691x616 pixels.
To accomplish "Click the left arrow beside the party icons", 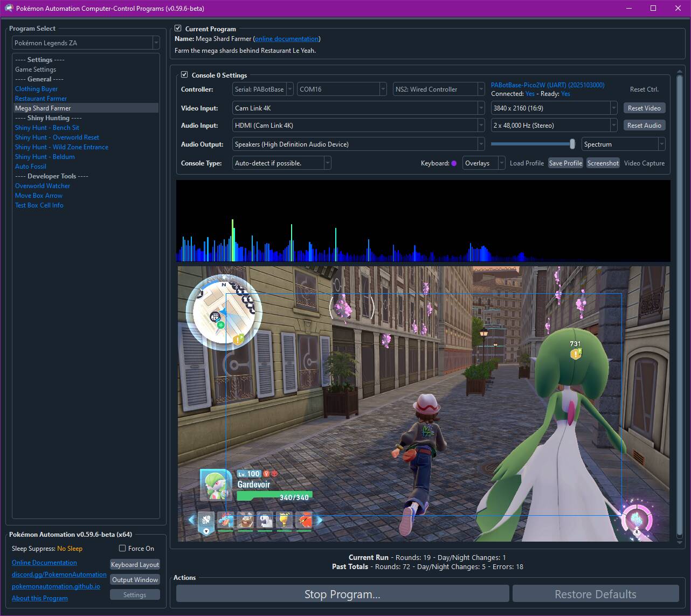I will 191,520.
